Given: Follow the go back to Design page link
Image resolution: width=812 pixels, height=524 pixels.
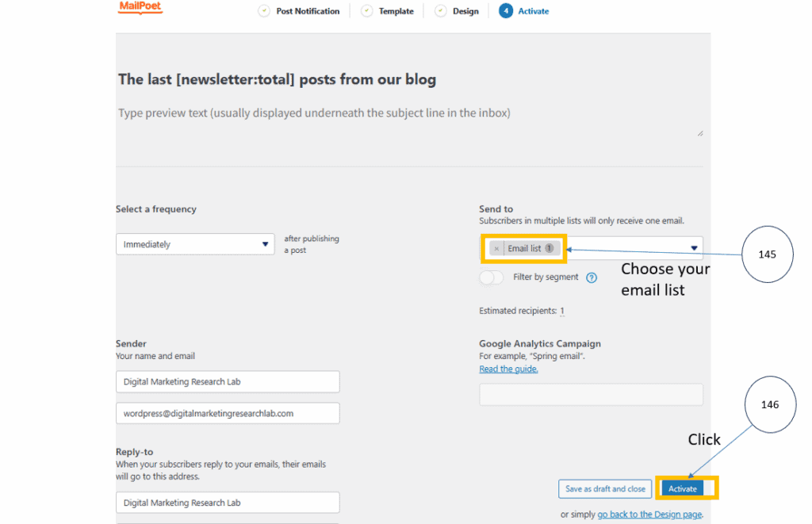Looking at the screenshot, I should (649, 514).
